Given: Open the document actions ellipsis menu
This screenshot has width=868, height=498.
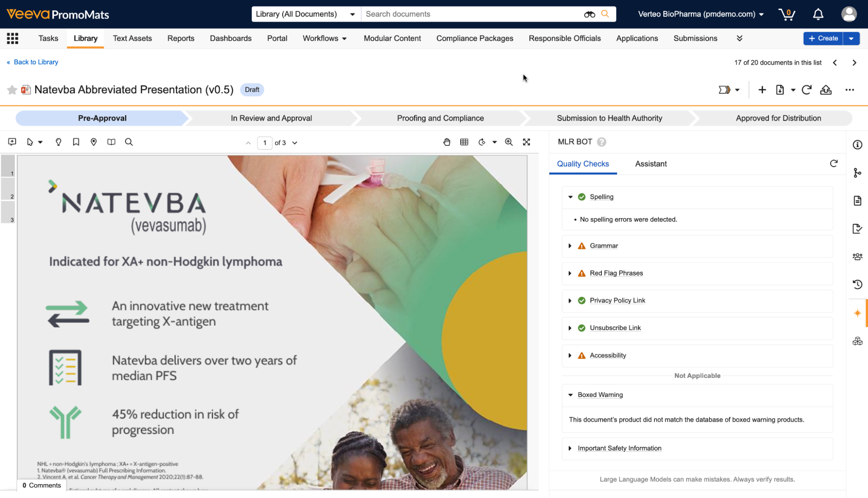Looking at the screenshot, I should coord(850,90).
